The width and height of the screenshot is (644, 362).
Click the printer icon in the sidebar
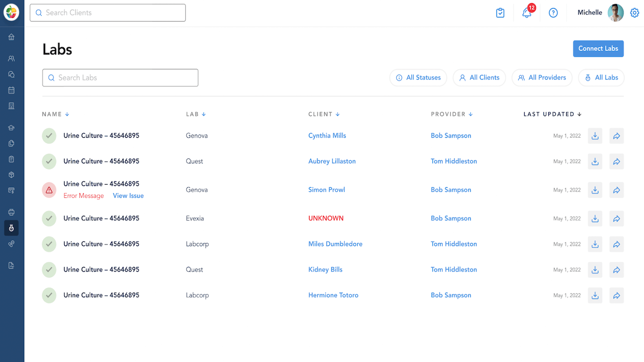click(12, 212)
